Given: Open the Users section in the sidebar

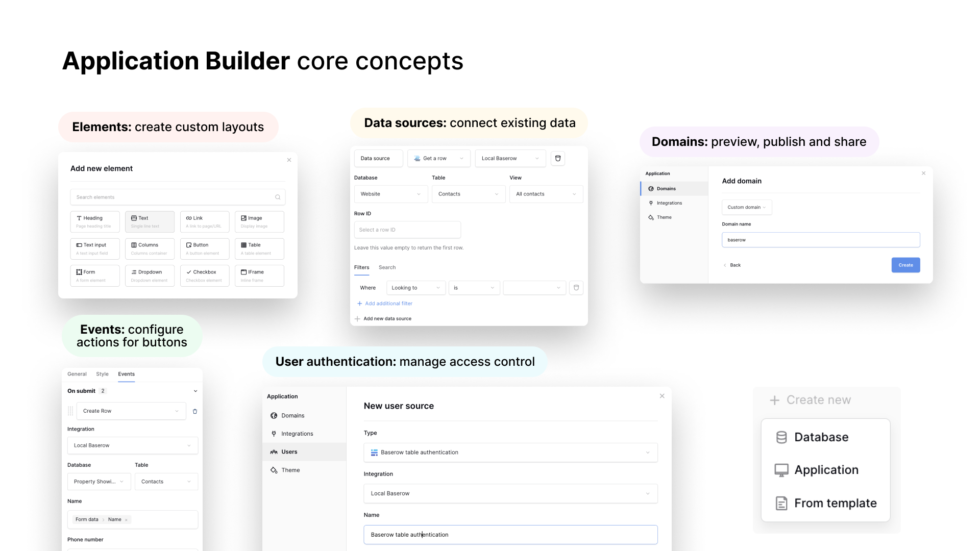Looking at the screenshot, I should click(x=290, y=452).
